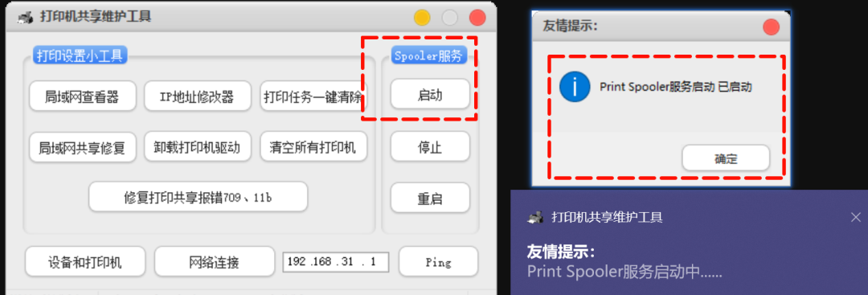
Task: Restart the Spooler service with 重启
Action: (429, 199)
